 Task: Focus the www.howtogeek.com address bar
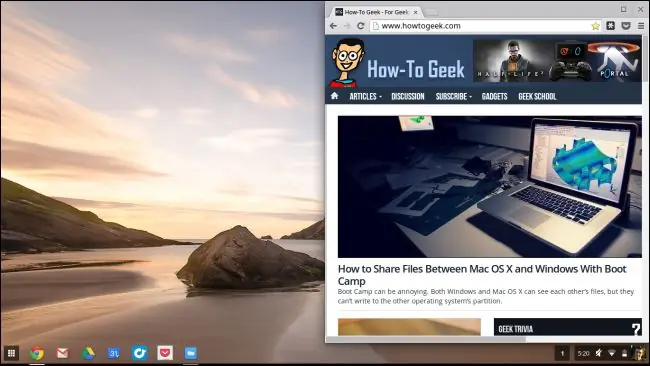[480, 26]
